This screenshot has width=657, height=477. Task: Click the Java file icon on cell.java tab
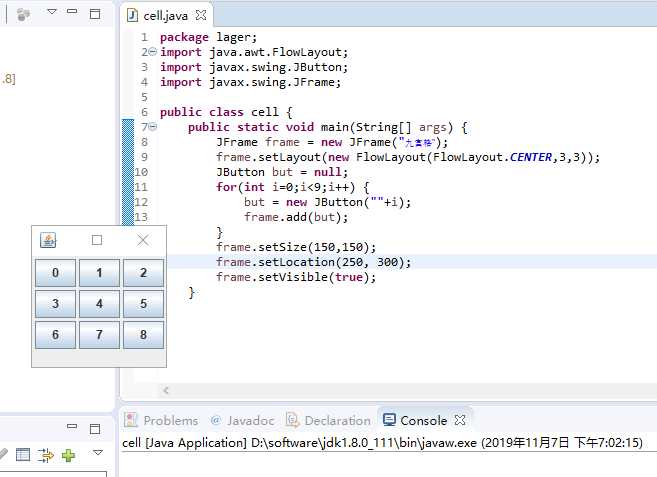(132, 16)
